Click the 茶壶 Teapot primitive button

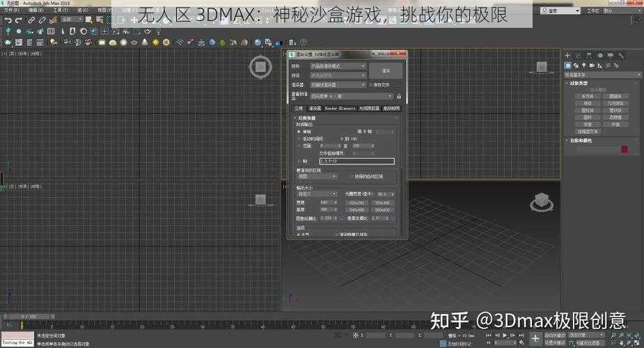[587, 125]
